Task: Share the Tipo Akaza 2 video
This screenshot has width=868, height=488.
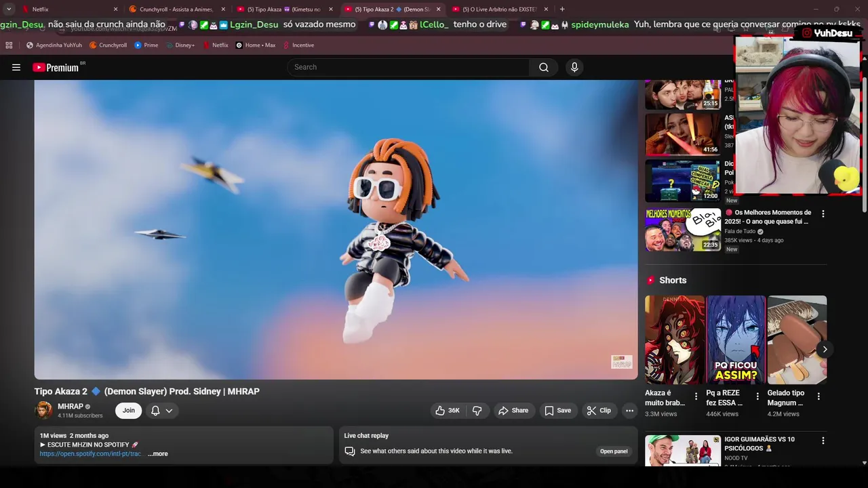Action: click(x=513, y=411)
